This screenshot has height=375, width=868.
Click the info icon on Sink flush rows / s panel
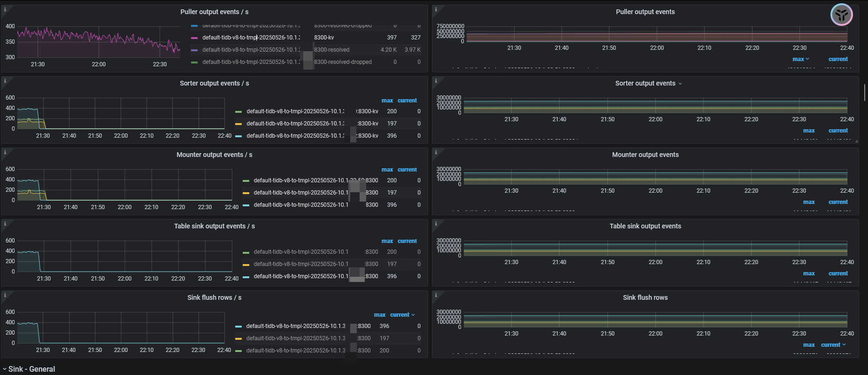tap(5, 295)
